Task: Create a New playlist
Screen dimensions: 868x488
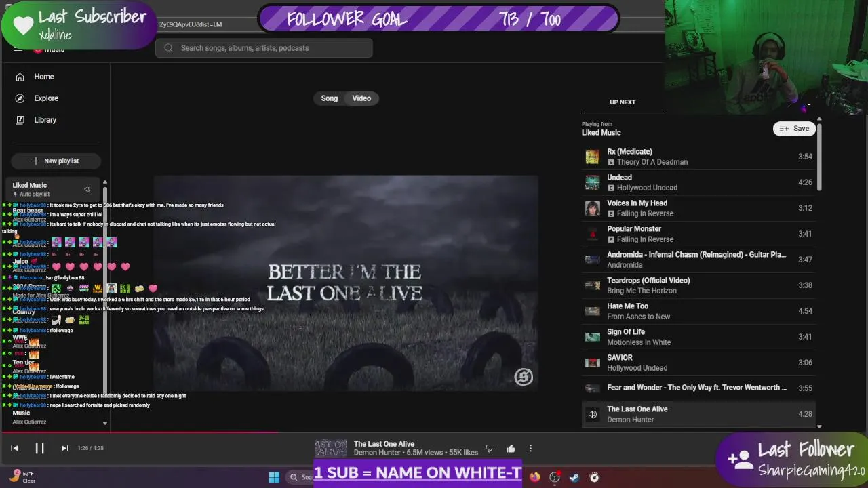Action: [56, 161]
